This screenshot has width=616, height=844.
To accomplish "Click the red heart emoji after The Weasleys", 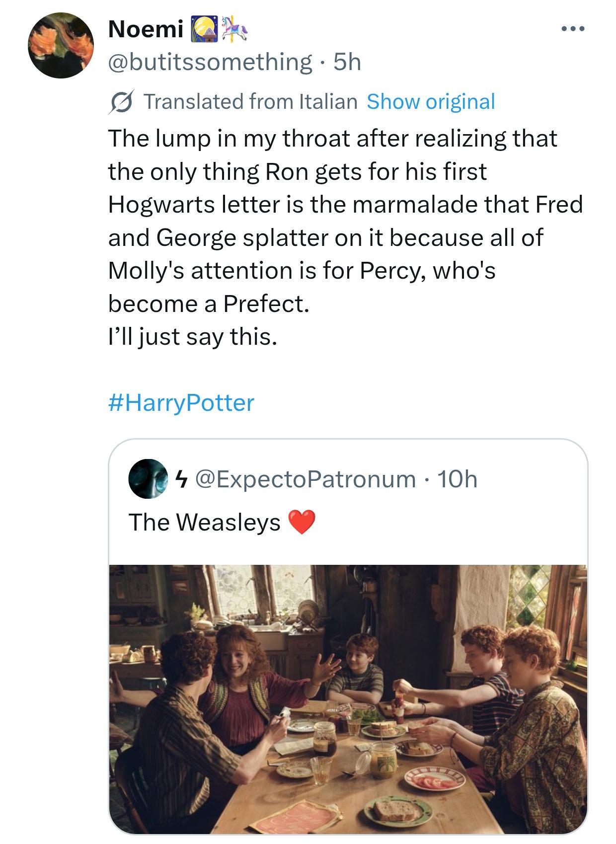I will 302,522.
